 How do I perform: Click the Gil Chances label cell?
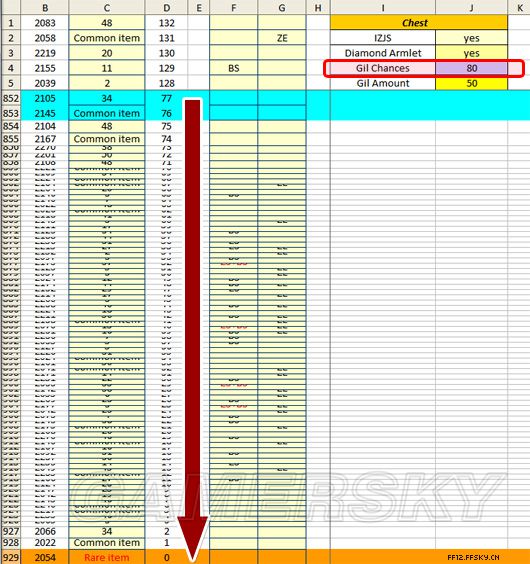click(383, 68)
